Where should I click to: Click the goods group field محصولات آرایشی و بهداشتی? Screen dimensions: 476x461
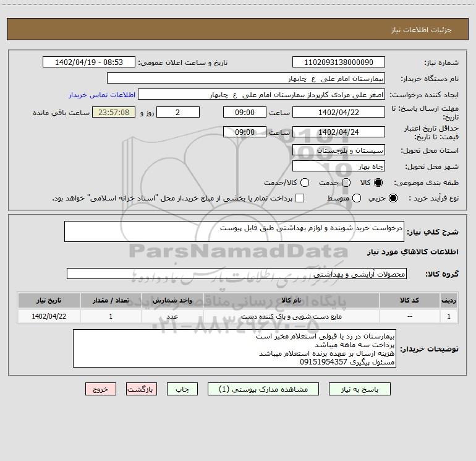coord(237,274)
